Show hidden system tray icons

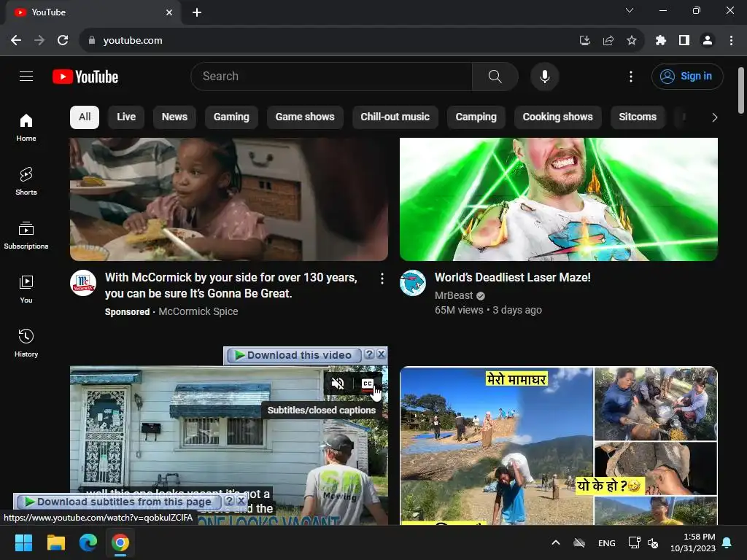point(555,542)
